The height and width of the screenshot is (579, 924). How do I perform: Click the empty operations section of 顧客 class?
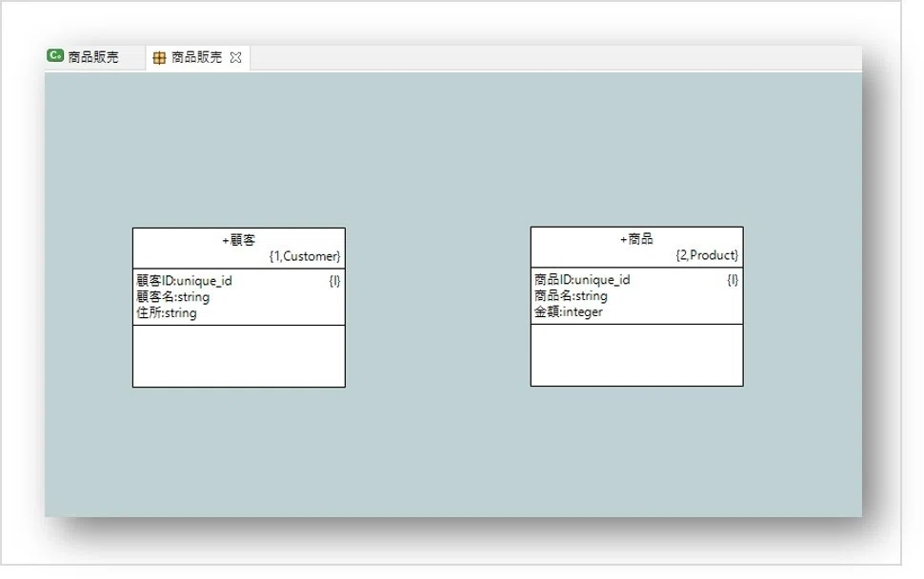[x=239, y=356]
